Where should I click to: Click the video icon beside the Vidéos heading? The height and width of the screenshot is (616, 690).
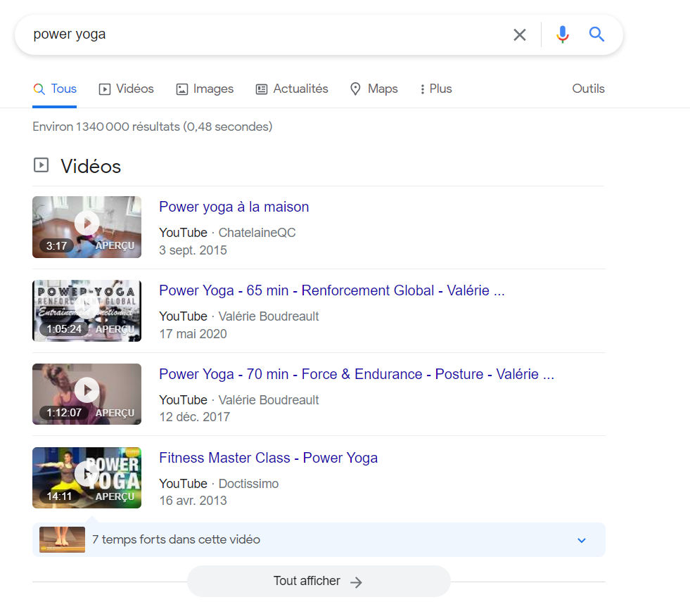[41, 165]
